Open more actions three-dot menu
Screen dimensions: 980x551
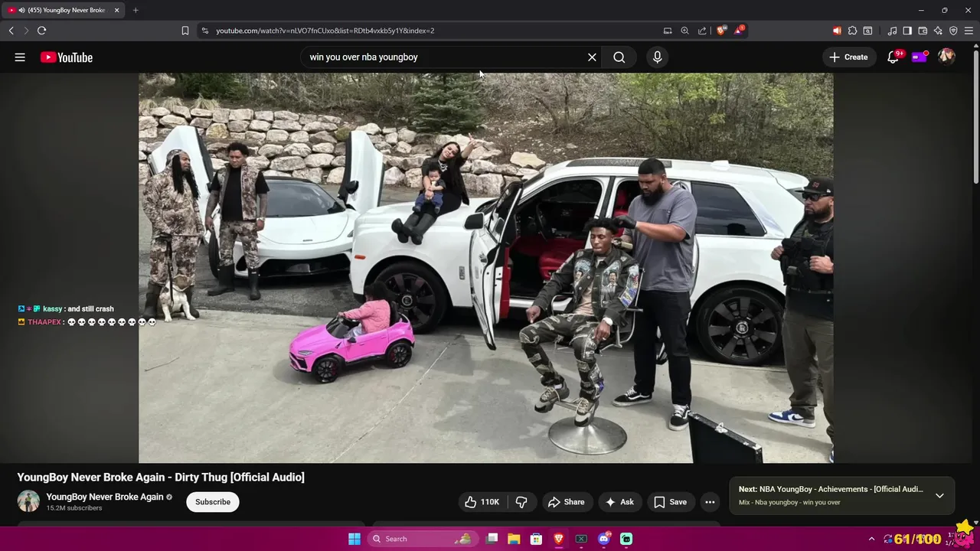[x=710, y=502]
